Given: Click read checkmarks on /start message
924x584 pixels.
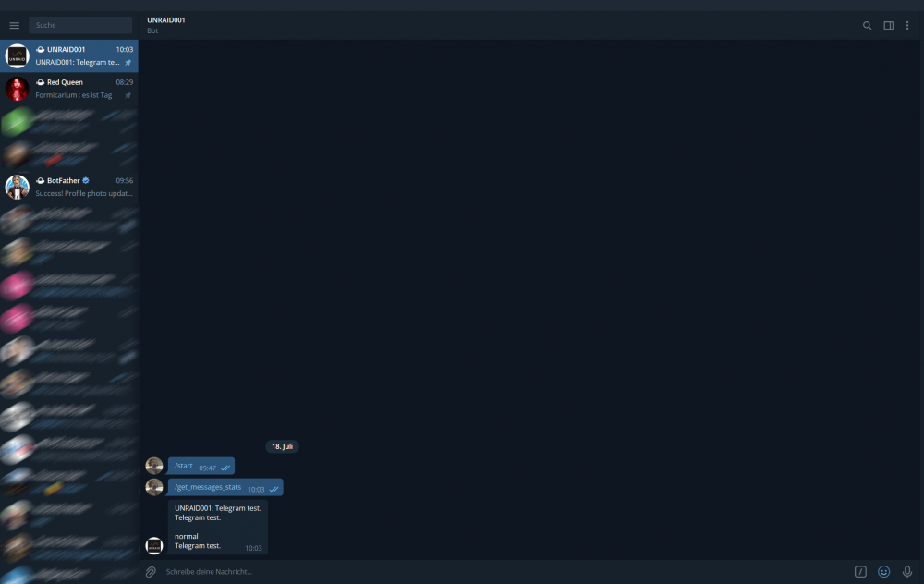Looking at the screenshot, I should point(225,468).
